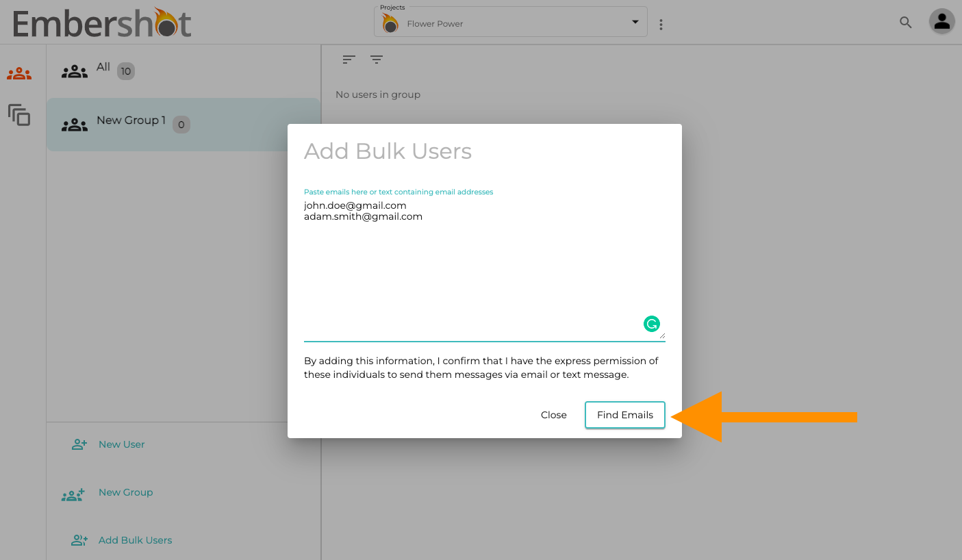962x560 pixels.
Task: Open the three-dot project options menu
Action: pyautogui.click(x=661, y=25)
